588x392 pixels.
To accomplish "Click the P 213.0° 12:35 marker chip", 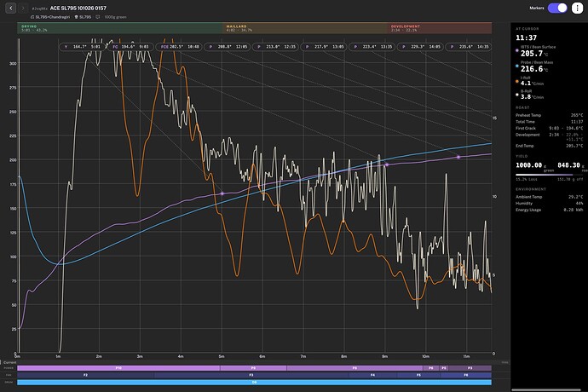I will [275, 47].
